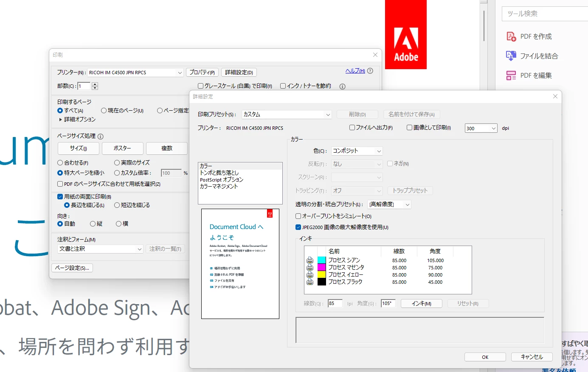
Task: Select 合わせる radio button
Action: click(x=60, y=163)
